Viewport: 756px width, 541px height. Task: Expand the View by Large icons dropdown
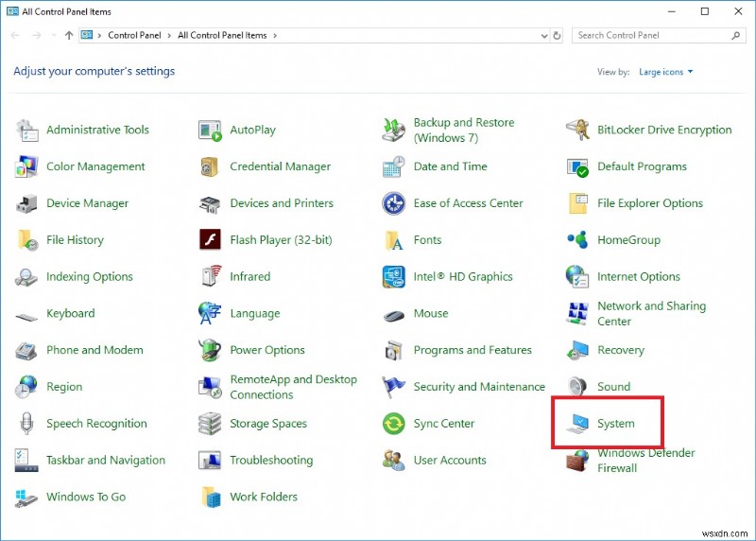tap(666, 72)
